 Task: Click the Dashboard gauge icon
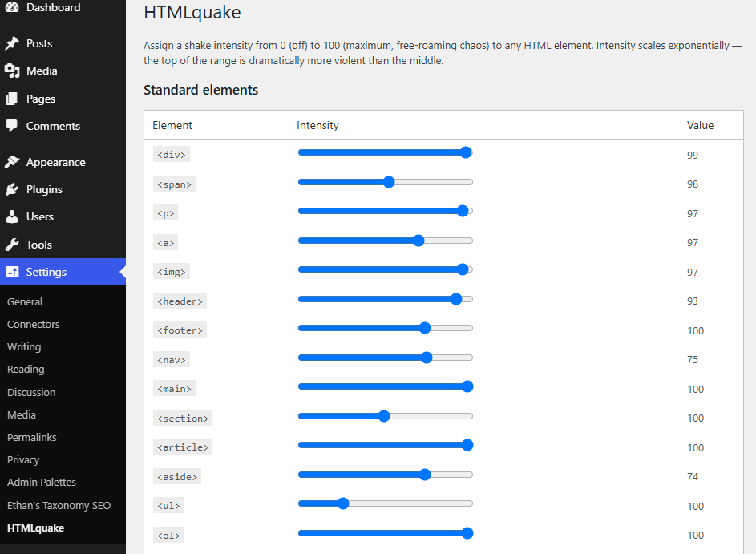pyautogui.click(x=12, y=7)
